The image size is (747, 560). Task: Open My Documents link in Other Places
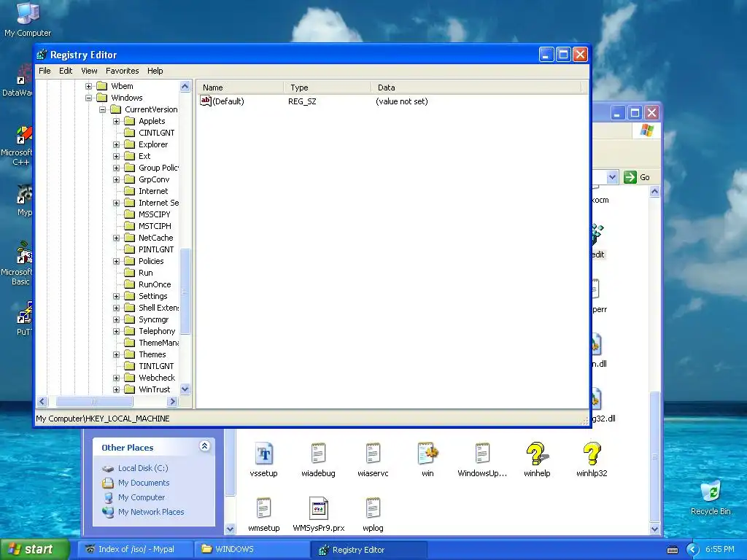click(x=144, y=483)
